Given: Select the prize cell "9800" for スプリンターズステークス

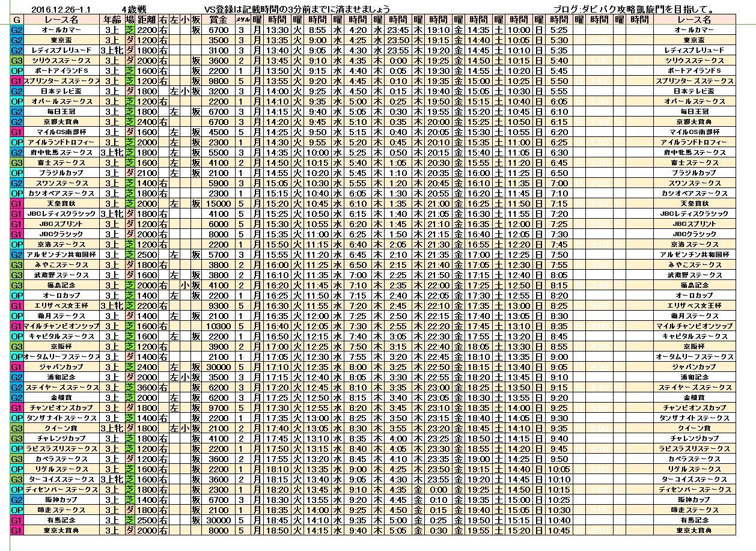Looking at the screenshot, I should [x=218, y=81].
